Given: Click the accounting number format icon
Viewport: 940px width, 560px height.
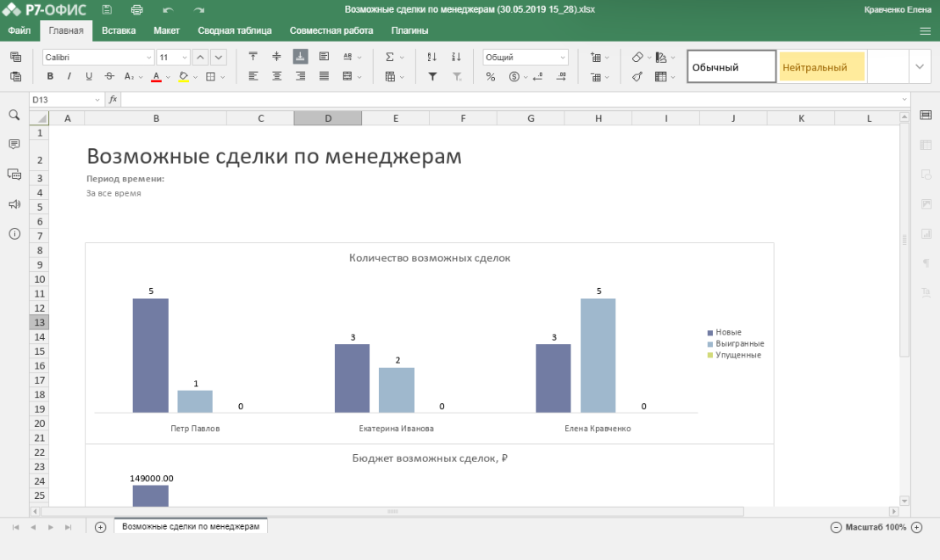Looking at the screenshot, I should pyautogui.click(x=514, y=76).
